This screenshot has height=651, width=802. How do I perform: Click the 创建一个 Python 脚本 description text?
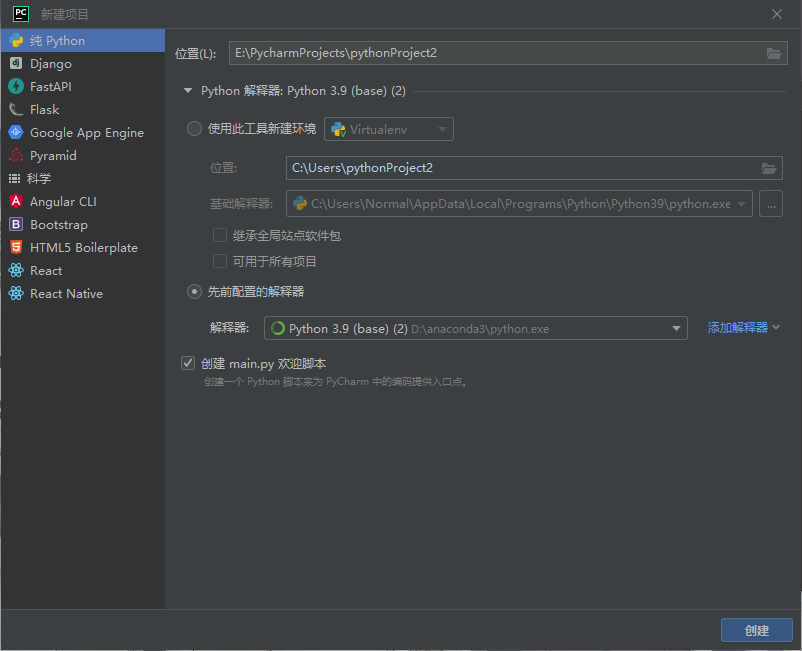point(336,381)
